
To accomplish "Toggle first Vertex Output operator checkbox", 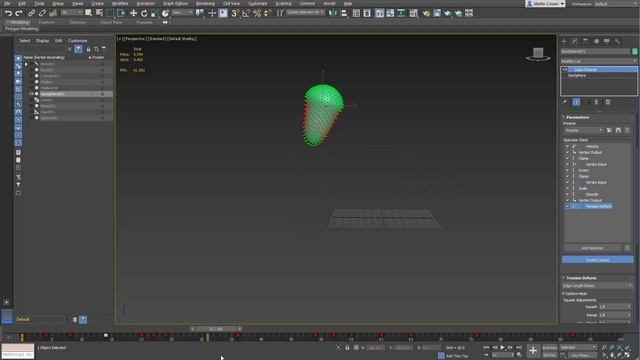I will 567,152.
